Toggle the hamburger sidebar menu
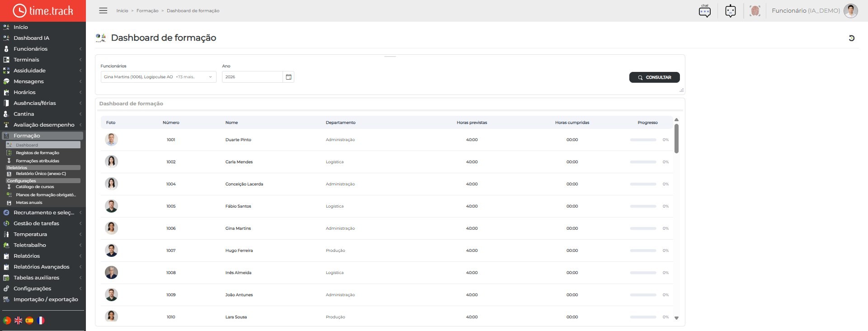Screen dimensions: 868x331 coord(103,10)
